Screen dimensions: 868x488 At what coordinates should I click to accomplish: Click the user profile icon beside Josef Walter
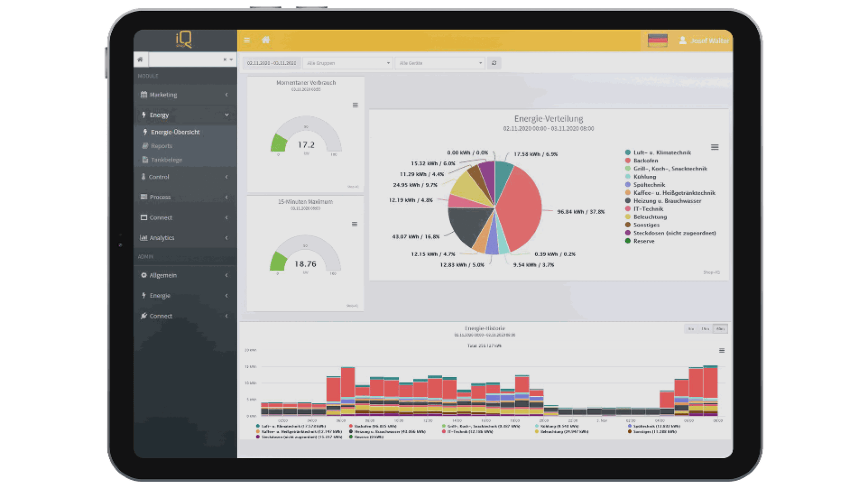pos(683,40)
